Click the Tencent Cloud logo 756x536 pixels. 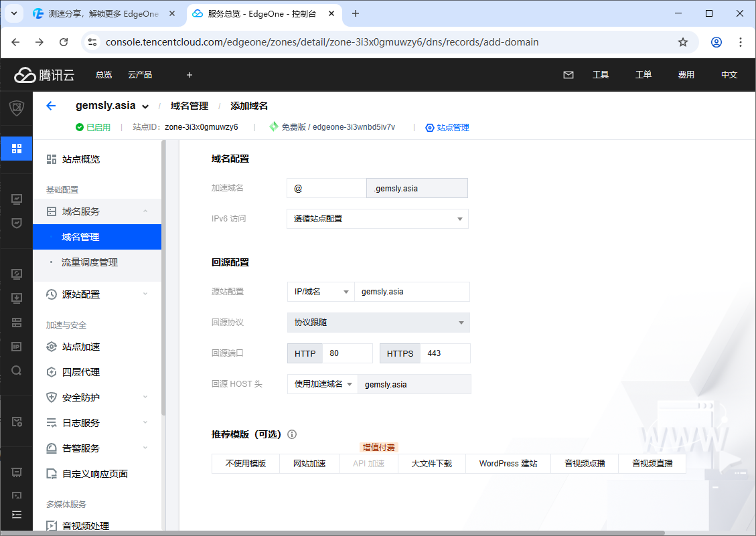tap(44, 75)
